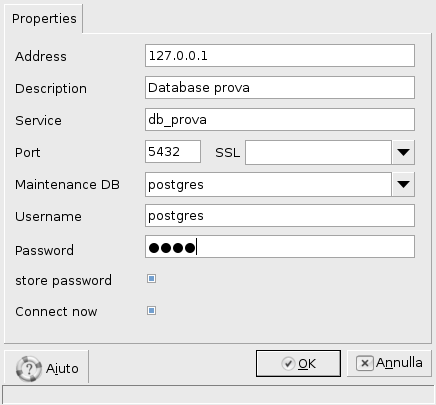The height and width of the screenshot is (405, 436).
Task: Open the Ajuto help button
Action: pos(46,368)
